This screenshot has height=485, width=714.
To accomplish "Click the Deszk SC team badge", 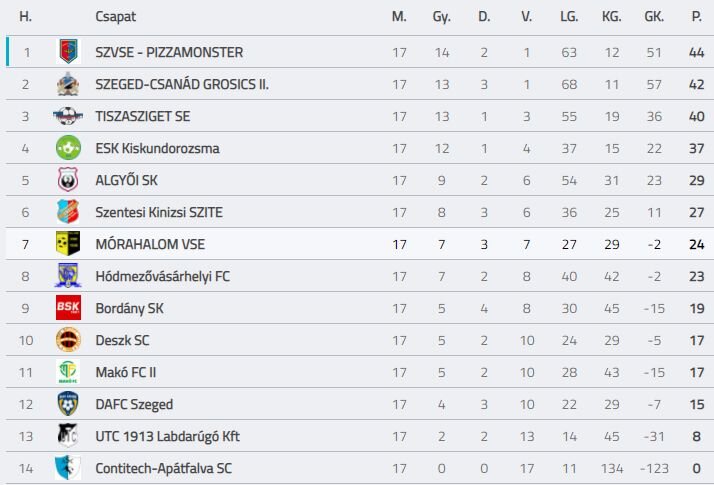I will coord(68,340).
